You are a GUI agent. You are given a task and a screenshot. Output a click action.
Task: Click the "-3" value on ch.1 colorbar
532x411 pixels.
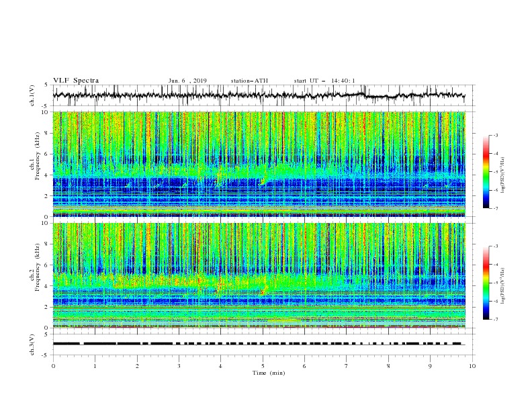tap(495, 135)
